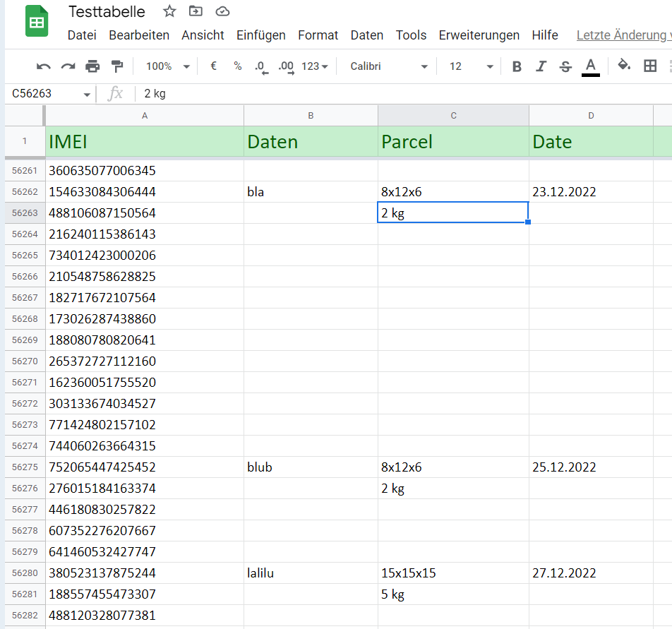Click the undo arrow icon
672x629 pixels.
point(44,66)
